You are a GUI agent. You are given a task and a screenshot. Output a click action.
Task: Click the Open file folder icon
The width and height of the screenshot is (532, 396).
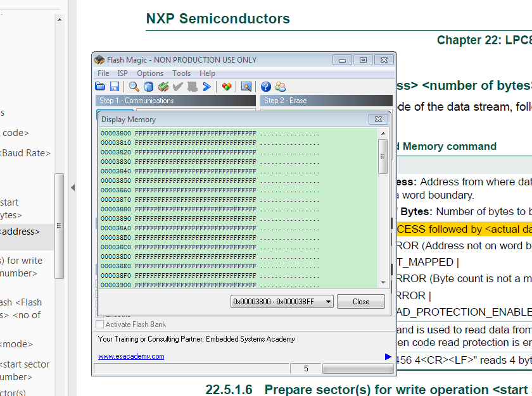[x=100, y=87]
